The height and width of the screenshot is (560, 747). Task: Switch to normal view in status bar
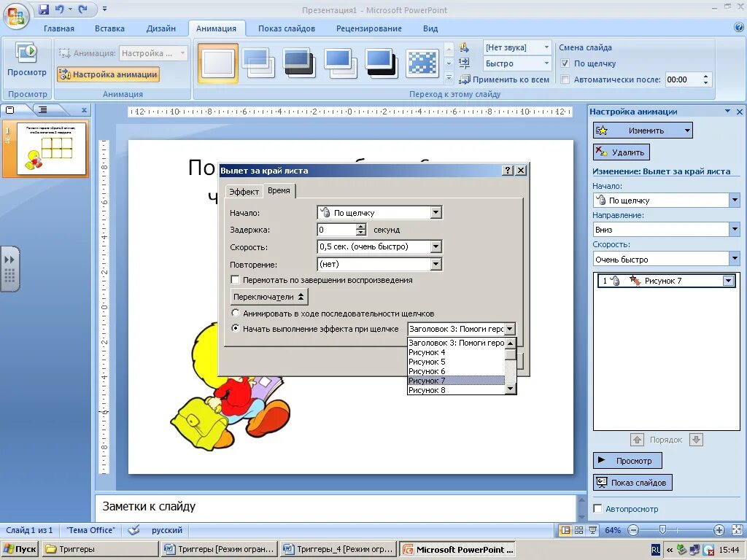point(565,530)
